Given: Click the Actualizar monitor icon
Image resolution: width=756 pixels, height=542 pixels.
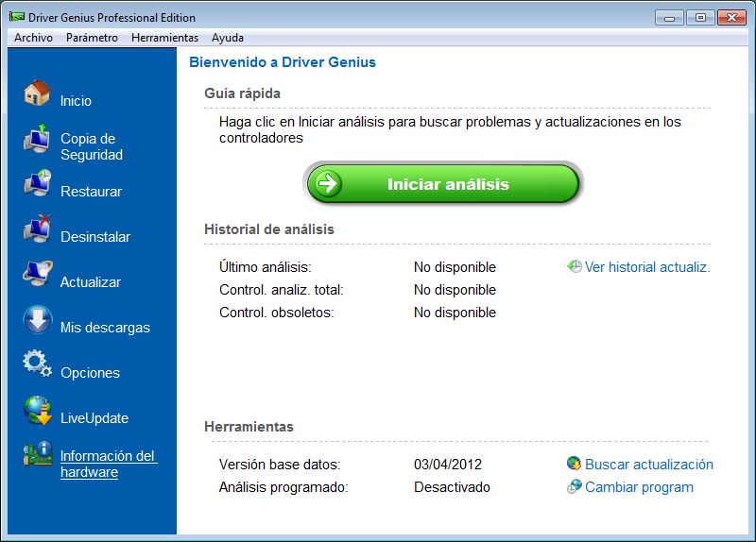Looking at the screenshot, I should tap(38, 274).
